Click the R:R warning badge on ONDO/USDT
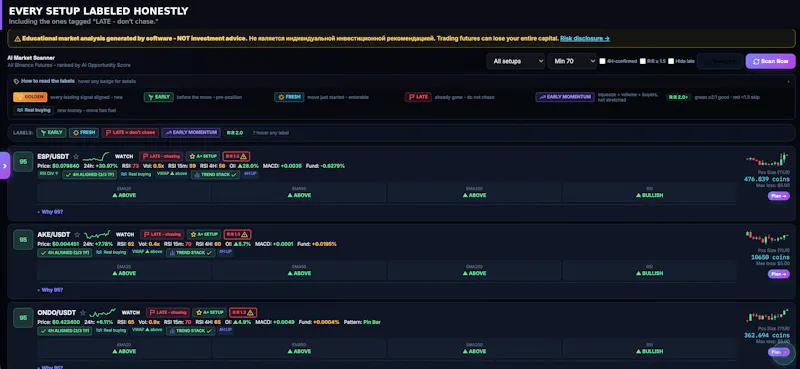800x369 pixels. pos(243,312)
